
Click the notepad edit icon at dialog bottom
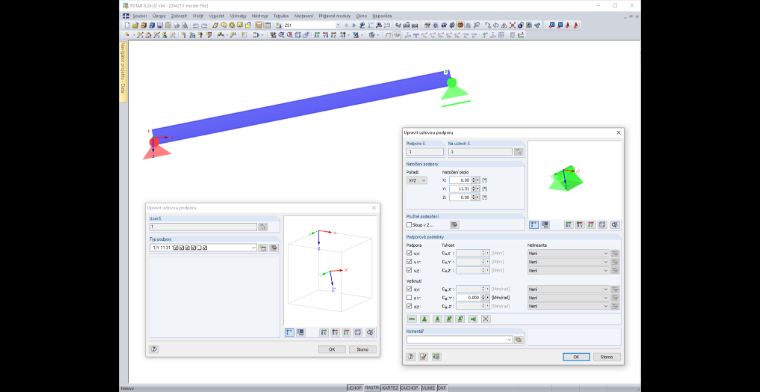click(423, 357)
